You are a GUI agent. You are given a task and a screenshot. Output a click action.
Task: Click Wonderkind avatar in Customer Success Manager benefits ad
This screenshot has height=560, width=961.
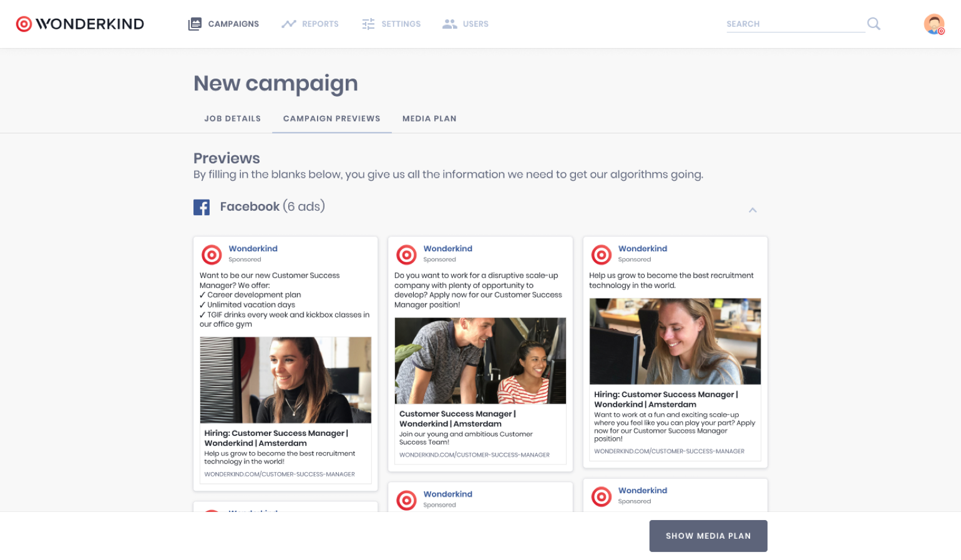click(x=212, y=254)
